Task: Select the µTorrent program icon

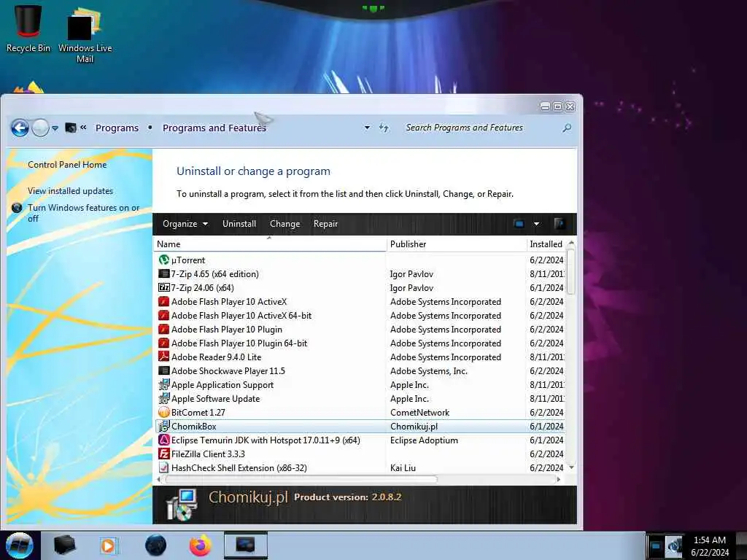Action: tap(164, 260)
